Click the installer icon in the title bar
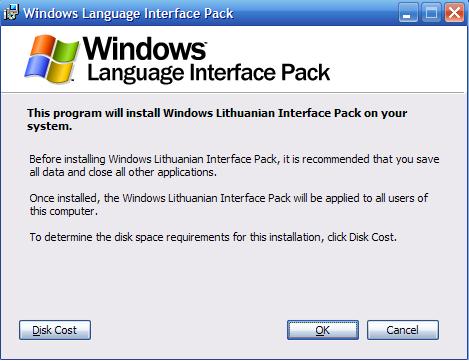The width and height of the screenshot is (469, 361). [11, 13]
